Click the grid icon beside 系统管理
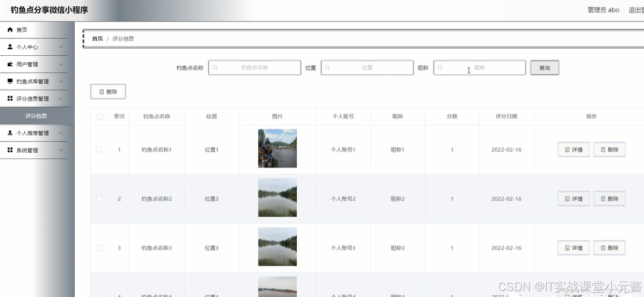The width and height of the screenshot is (644, 297). point(10,150)
